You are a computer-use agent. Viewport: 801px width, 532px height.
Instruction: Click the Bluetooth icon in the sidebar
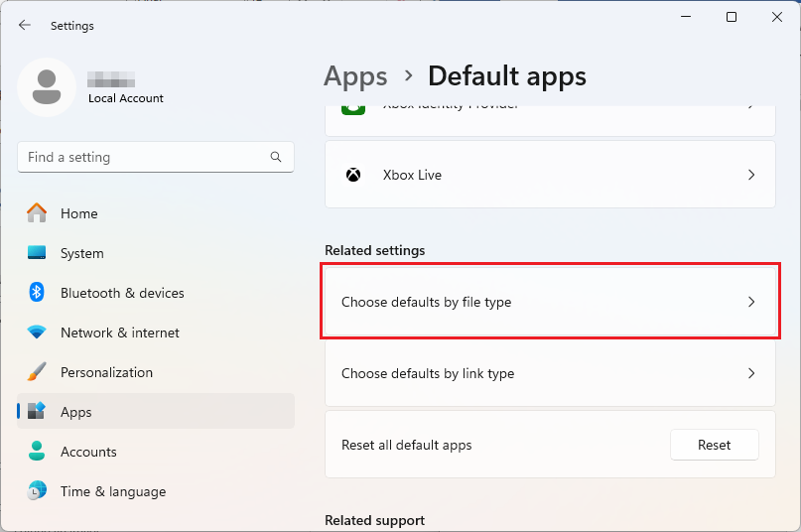click(37, 293)
